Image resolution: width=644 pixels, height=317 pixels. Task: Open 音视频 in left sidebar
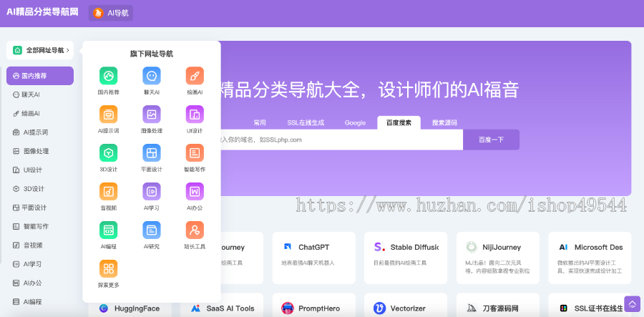click(40, 245)
